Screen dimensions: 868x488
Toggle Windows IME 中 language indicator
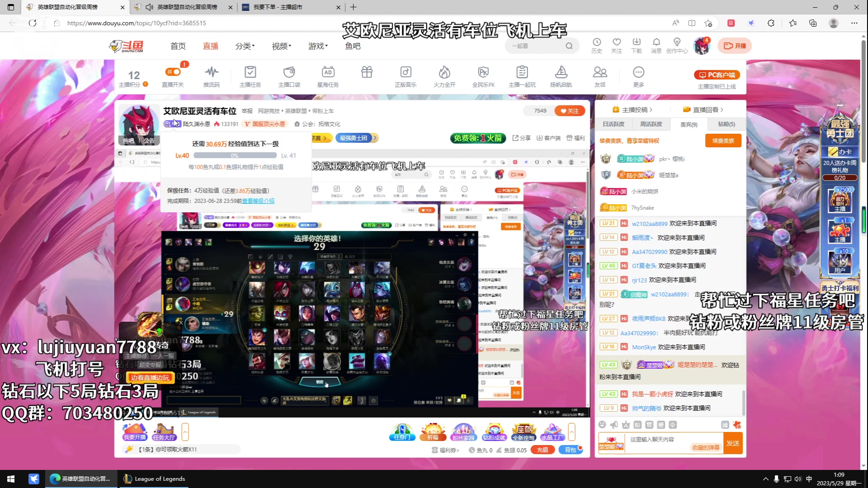(x=809, y=479)
